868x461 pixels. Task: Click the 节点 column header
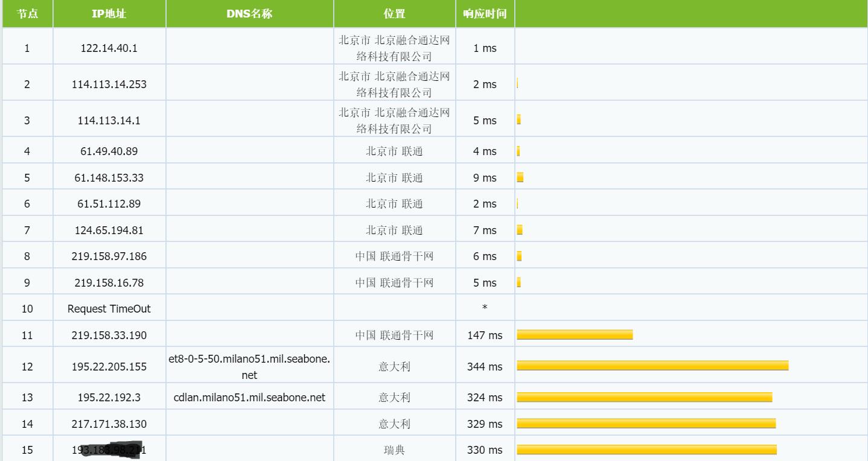point(27,14)
